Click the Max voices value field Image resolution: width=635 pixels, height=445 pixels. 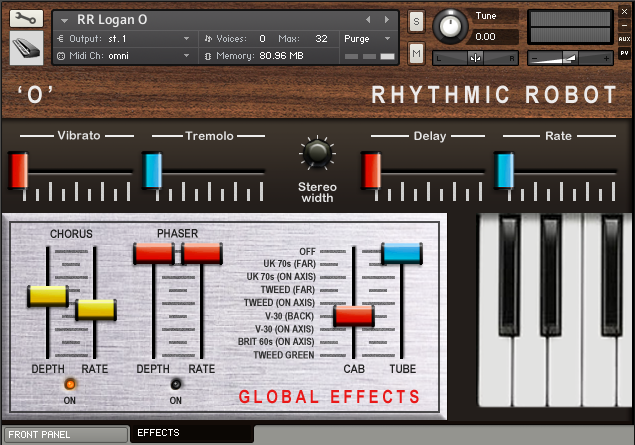click(322, 39)
